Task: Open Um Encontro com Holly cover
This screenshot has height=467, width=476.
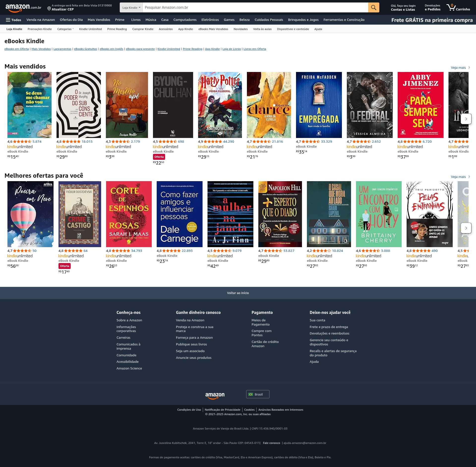Action: pyautogui.click(x=379, y=214)
